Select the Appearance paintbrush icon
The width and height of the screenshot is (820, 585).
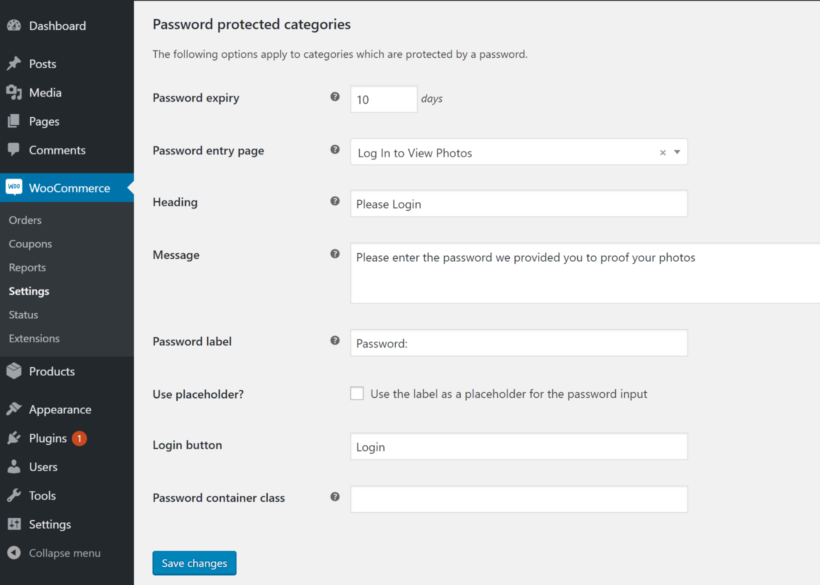(14, 409)
